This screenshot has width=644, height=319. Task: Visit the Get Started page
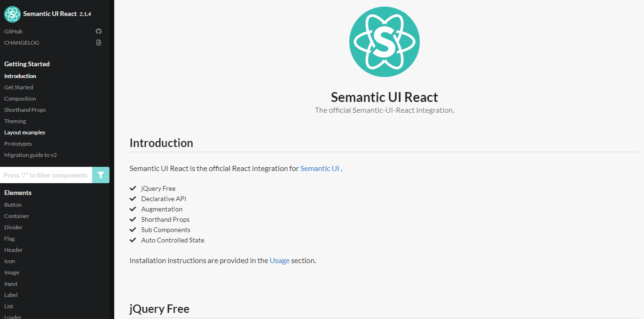click(x=18, y=87)
